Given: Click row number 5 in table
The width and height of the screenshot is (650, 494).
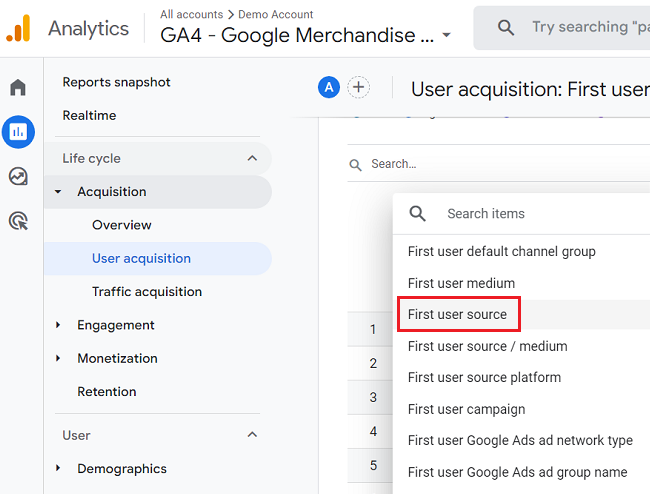Looking at the screenshot, I should (373, 465).
